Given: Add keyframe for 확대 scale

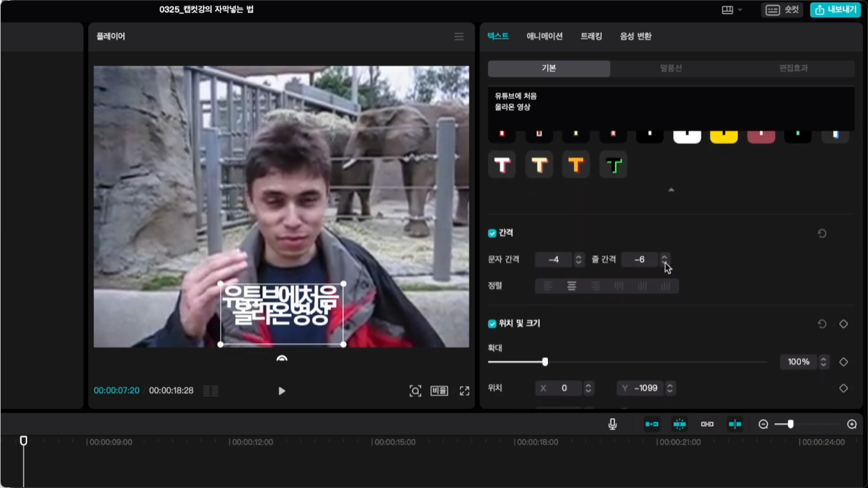Looking at the screenshot, I should (x=843, y=362).
